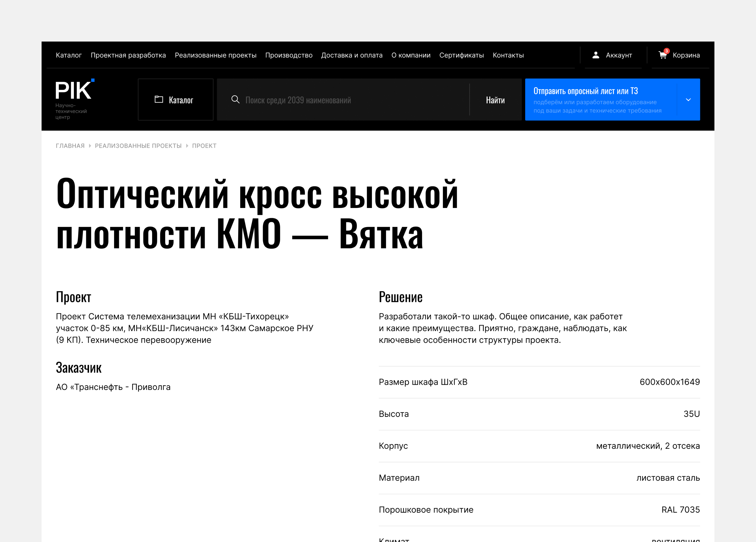
Task: Open О компании menu item
Action: 411,55
